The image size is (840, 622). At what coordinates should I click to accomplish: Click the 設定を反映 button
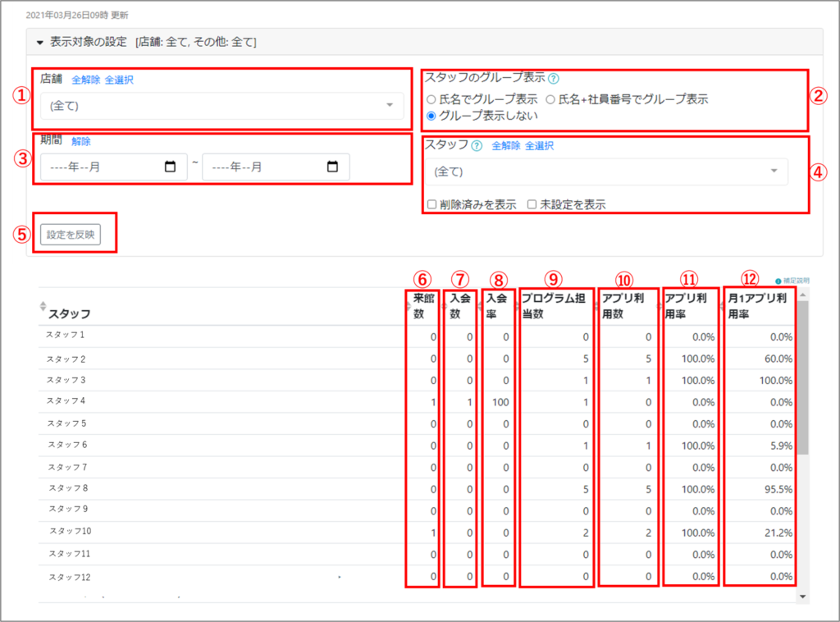71,234
